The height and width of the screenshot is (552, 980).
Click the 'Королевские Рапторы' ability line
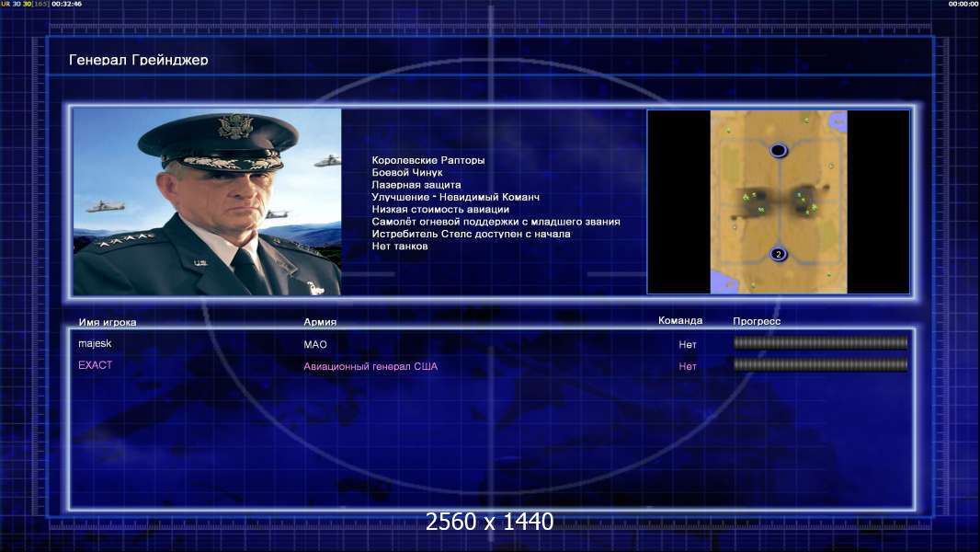pyautogui.click(x=428, y=160)
